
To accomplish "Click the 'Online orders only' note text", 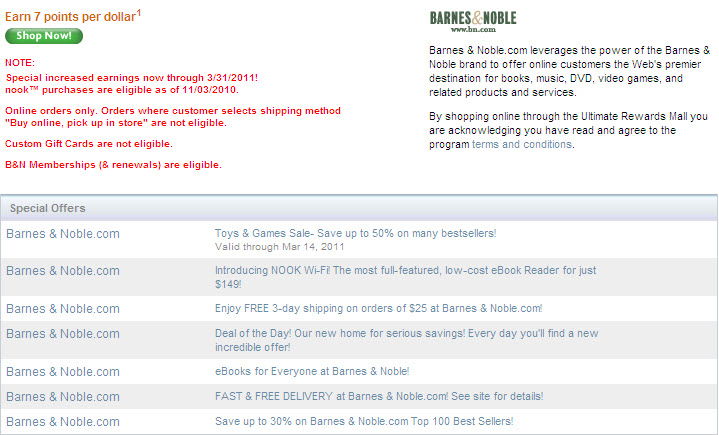I will point(173,117).
